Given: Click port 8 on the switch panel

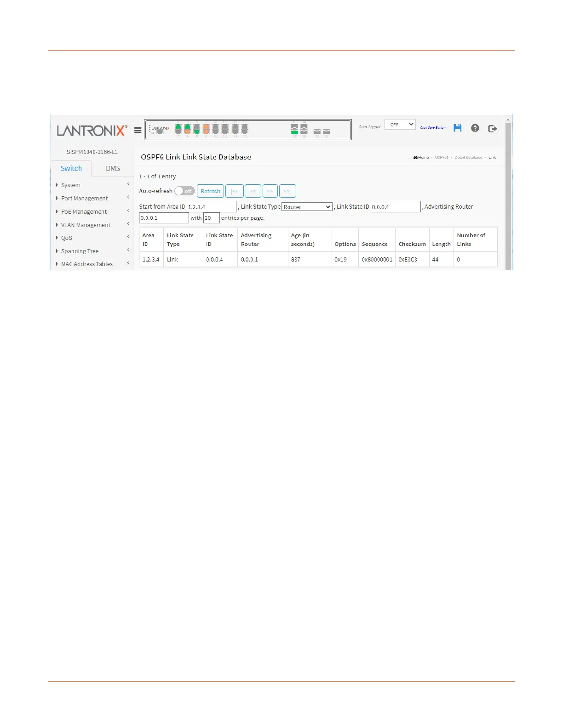Looking at the screenshot, I should (206, 132).
